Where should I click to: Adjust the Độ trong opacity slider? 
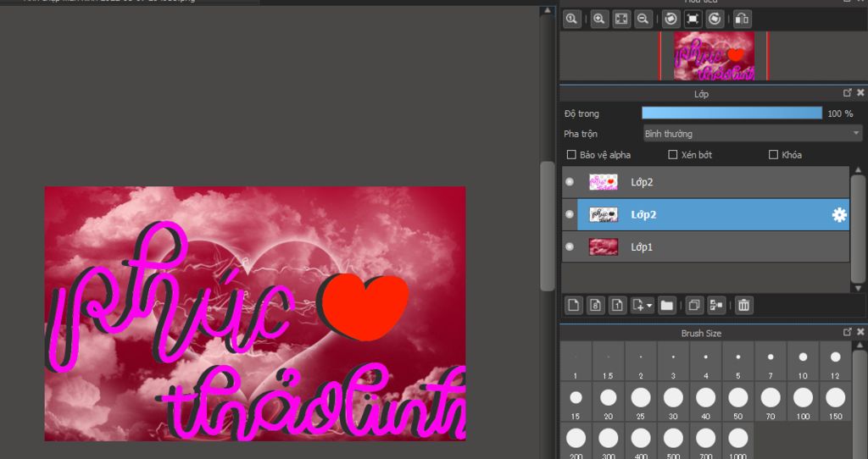[732, 113]
